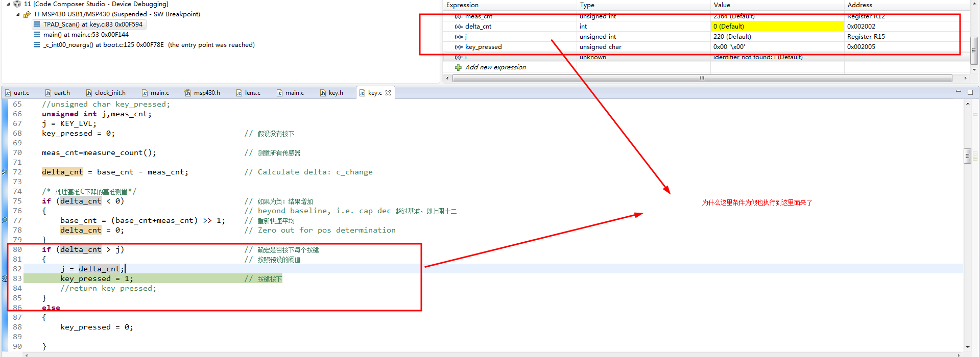This screenshot has width=980, height=357.
Task: Click the //return key_pressed; comment line
Action: tap(108, 288)
